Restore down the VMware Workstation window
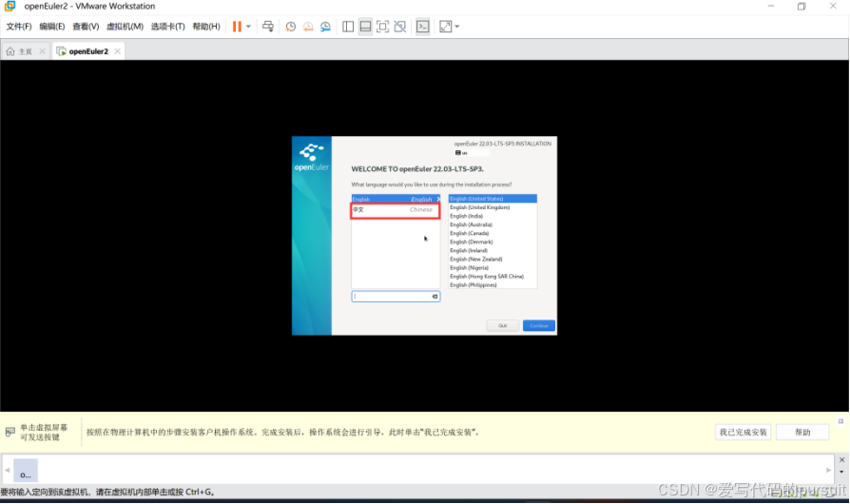 click(x=802, y=7)
